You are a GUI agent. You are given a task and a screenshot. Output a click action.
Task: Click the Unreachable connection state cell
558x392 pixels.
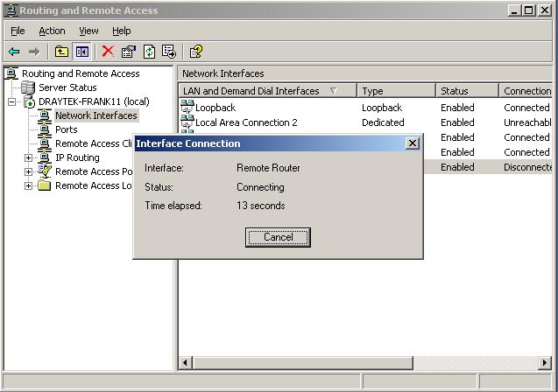[527, 122]
